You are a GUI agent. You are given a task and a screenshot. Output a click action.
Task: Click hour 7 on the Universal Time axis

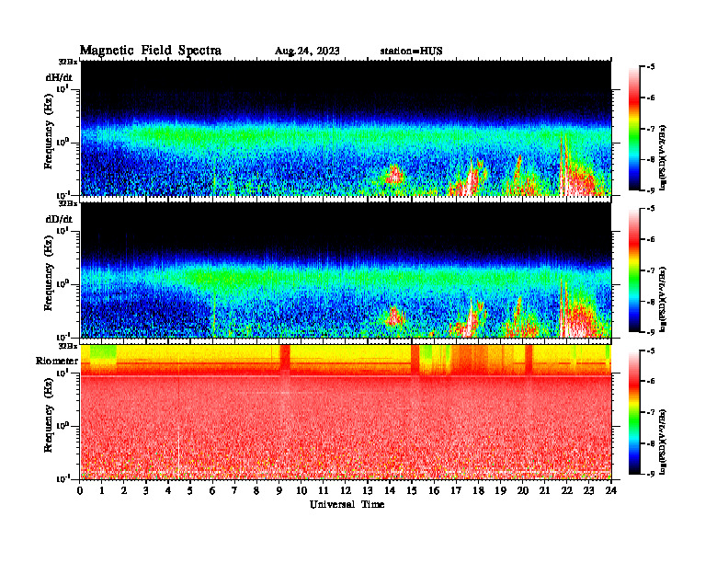click(234, 490)
